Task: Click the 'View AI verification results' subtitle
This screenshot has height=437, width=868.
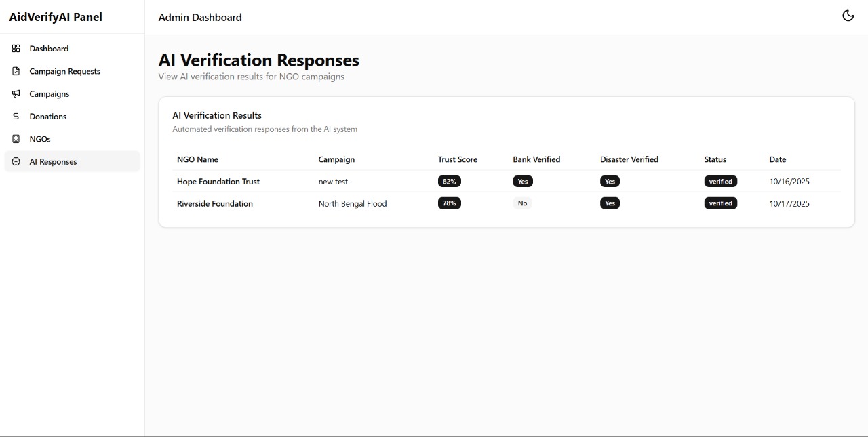Action: (252, 77)
